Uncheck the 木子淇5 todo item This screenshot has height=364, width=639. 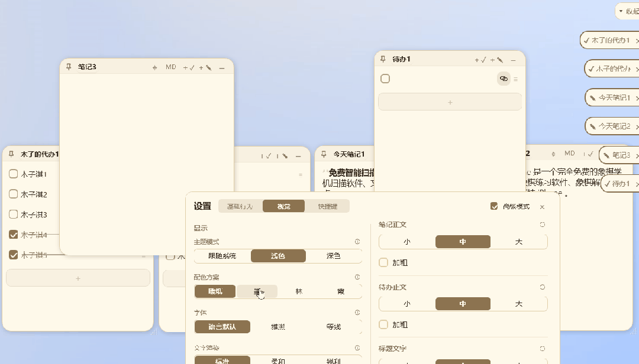coord(14,255)
